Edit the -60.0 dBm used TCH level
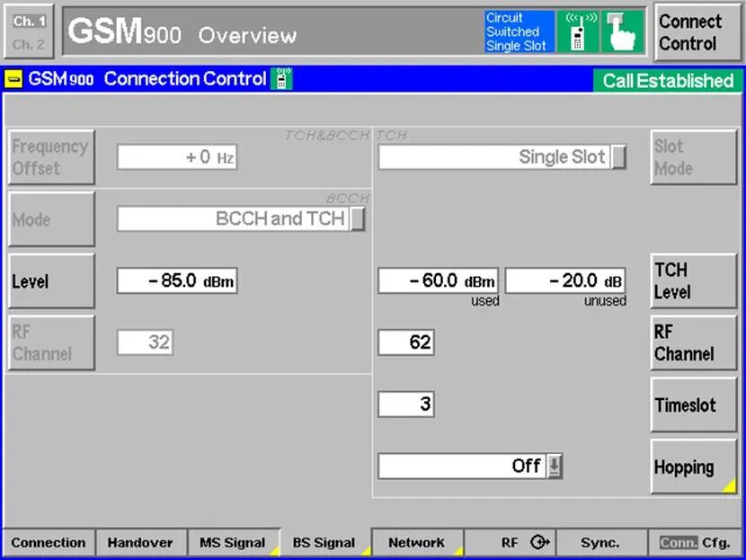 [x=439, y=280]
